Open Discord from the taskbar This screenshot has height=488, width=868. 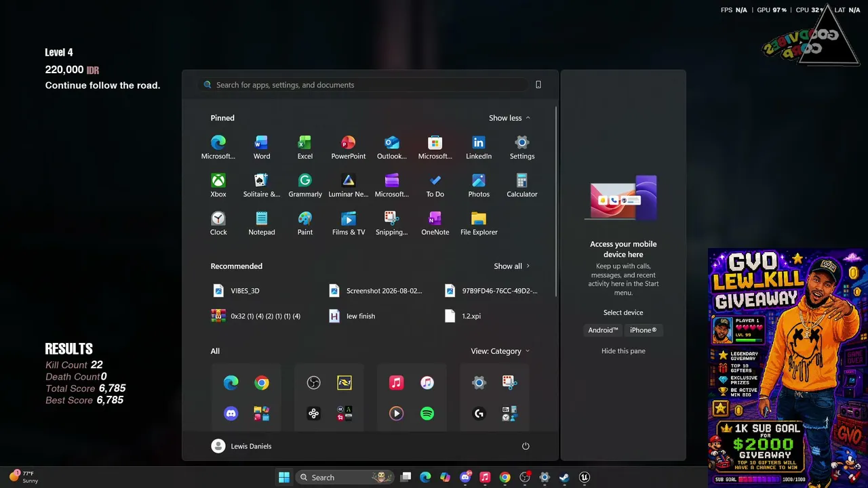465,477
